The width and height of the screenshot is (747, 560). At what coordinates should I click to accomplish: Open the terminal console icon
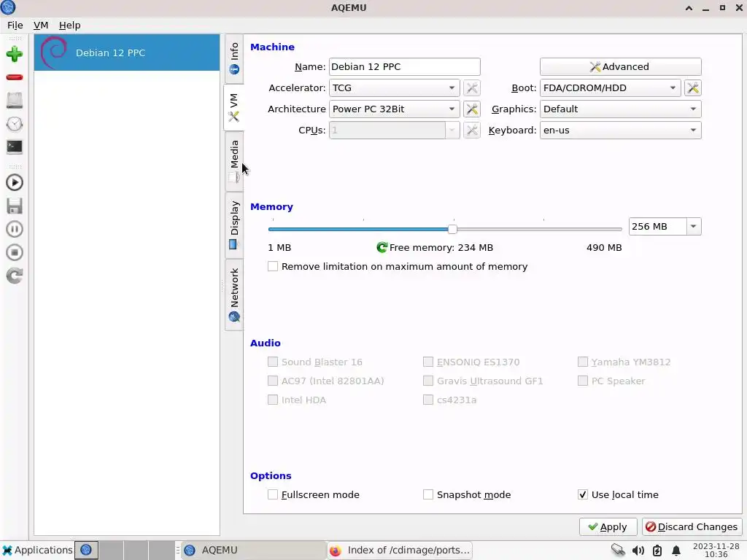pos(15,147)
